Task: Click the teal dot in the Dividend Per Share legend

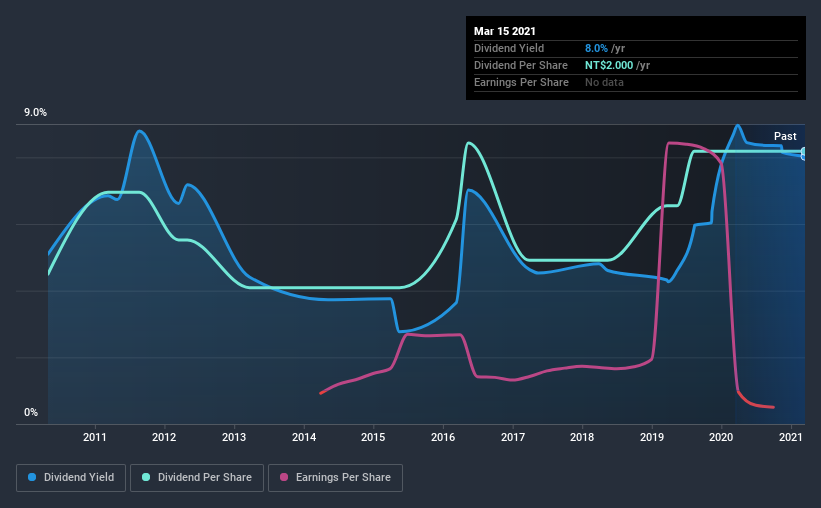Action: coord(146,477)
